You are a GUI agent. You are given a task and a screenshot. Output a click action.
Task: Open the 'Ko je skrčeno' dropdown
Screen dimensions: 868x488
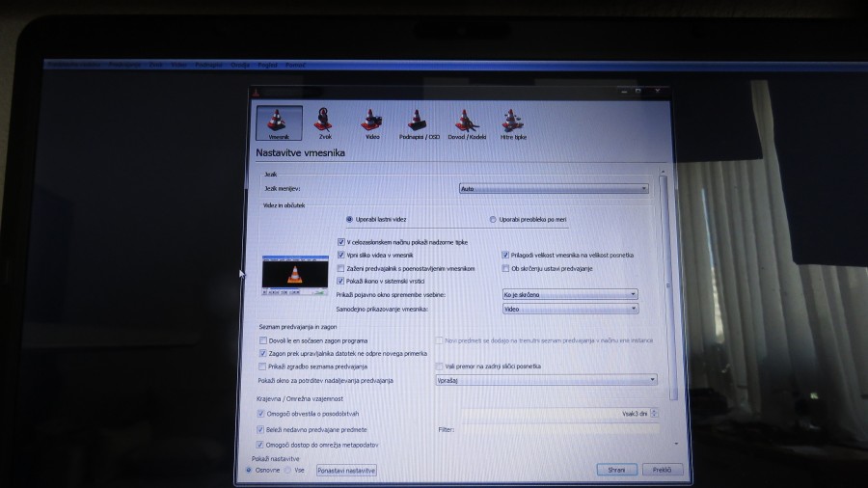(569, 294)
